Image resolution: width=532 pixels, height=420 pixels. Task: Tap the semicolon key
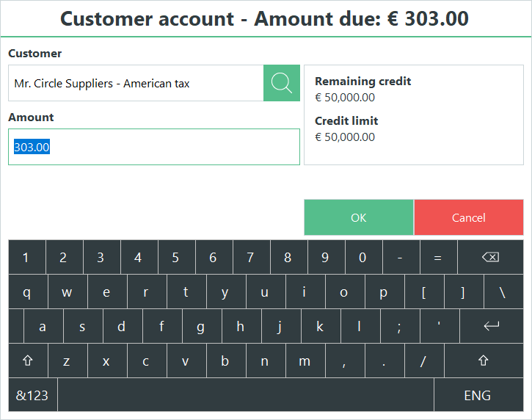pyautogui.click(x=399, y=327)
